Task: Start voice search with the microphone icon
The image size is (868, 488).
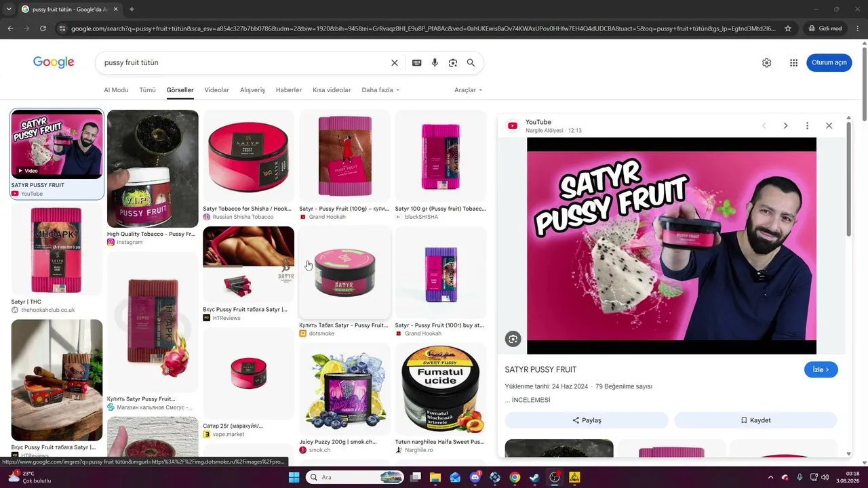Action: [435, 62]
